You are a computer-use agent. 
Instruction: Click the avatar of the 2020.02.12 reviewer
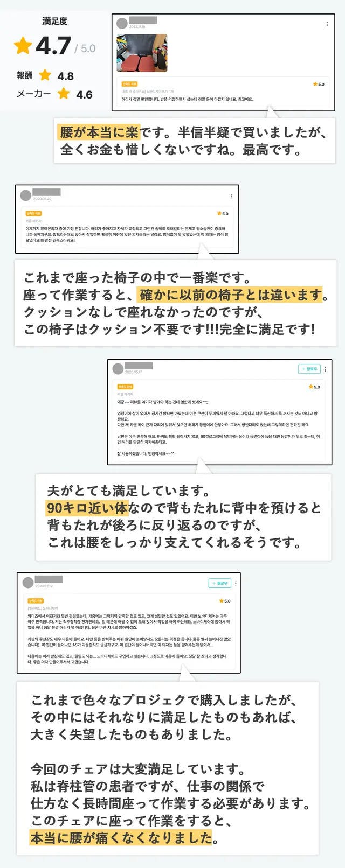[x=28, y=583]
